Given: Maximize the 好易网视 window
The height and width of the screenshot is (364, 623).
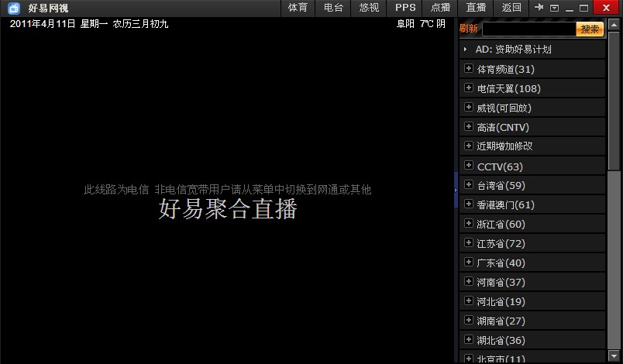Looking at the screenshot, I should click(x=583, y=8).
